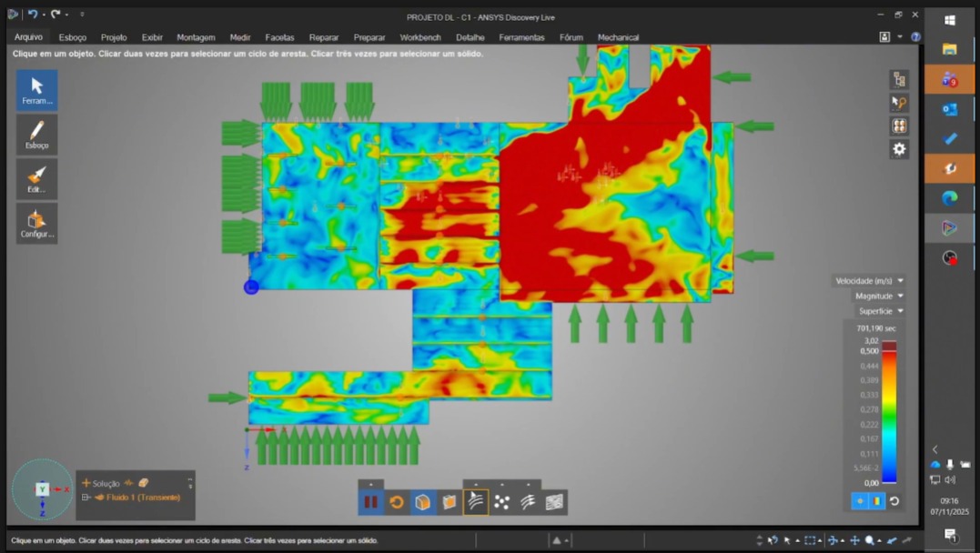Toggle the left button under the color scale

click(x=860, y=501)
